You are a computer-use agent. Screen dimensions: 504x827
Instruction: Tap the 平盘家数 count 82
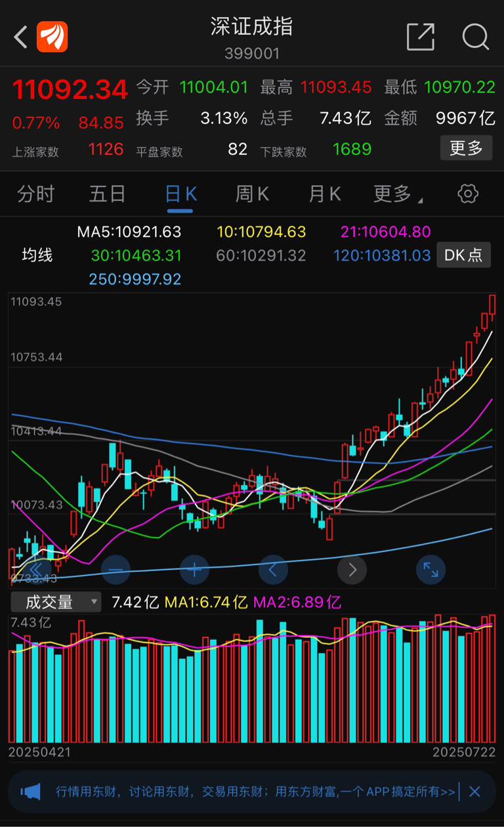(x=238, y=150)
